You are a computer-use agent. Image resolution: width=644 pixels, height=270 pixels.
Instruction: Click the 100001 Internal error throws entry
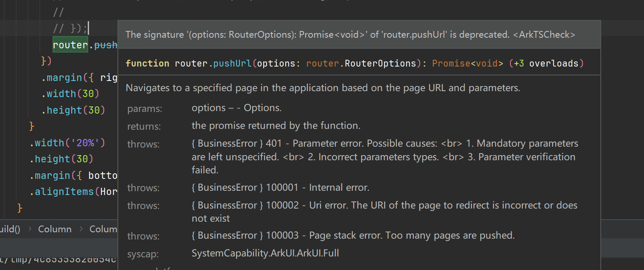point(280,188)
